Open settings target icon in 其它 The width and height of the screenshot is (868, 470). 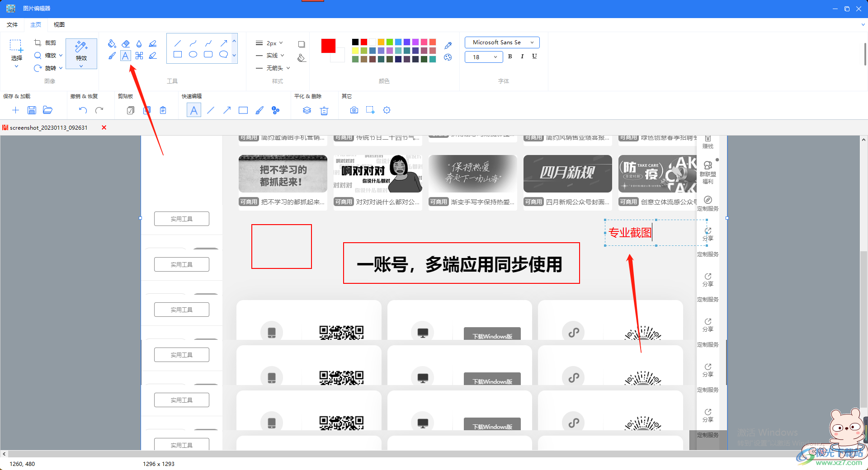387,110
